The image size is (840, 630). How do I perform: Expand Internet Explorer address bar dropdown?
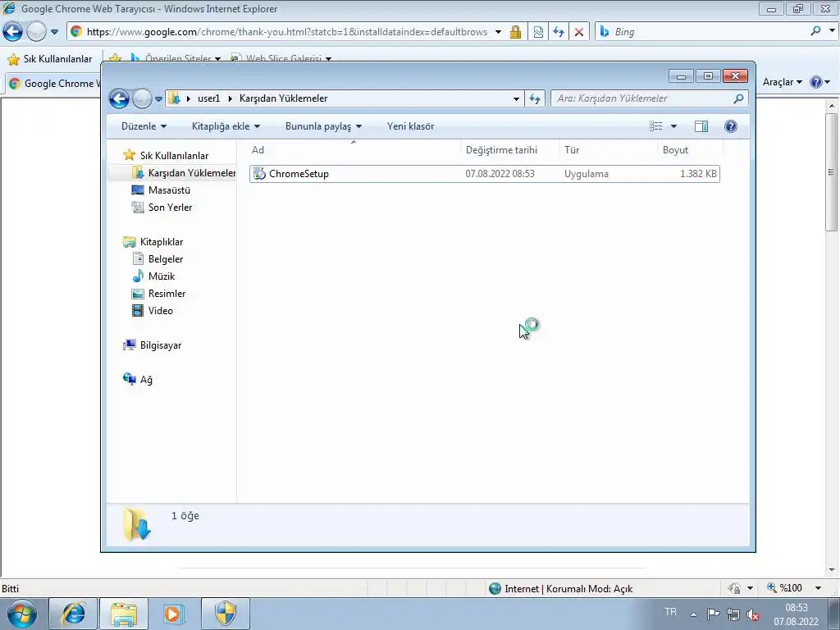click(498, 32)
